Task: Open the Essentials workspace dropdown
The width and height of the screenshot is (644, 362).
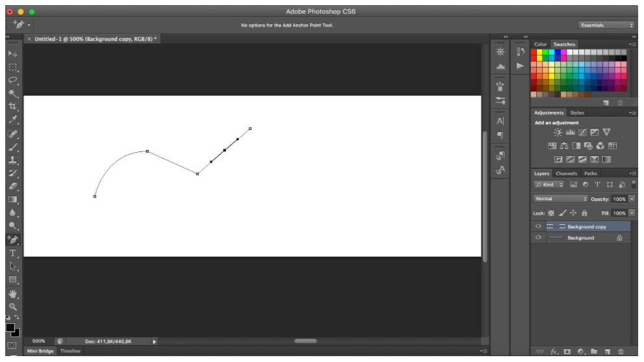Action: 606,25
